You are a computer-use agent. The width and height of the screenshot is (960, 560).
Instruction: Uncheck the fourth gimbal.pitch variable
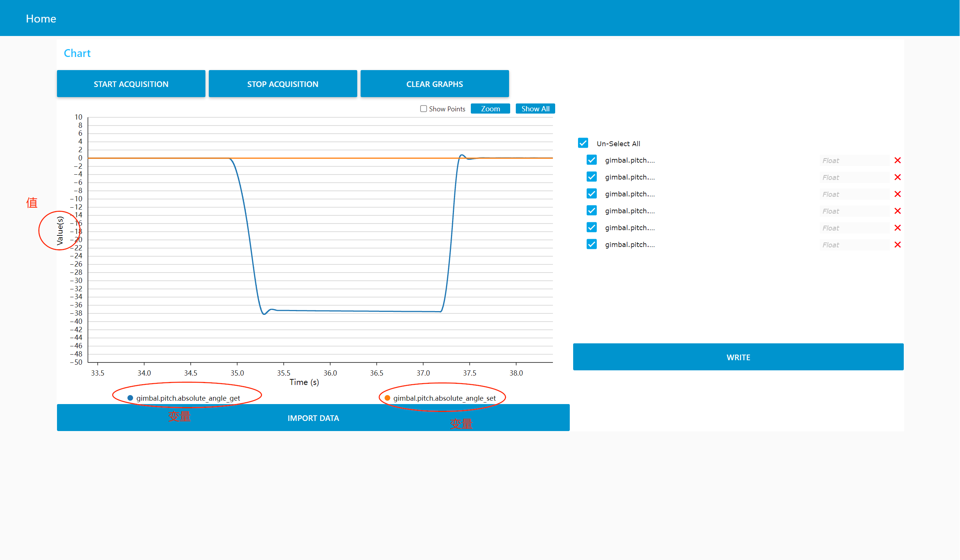[591, 211]
